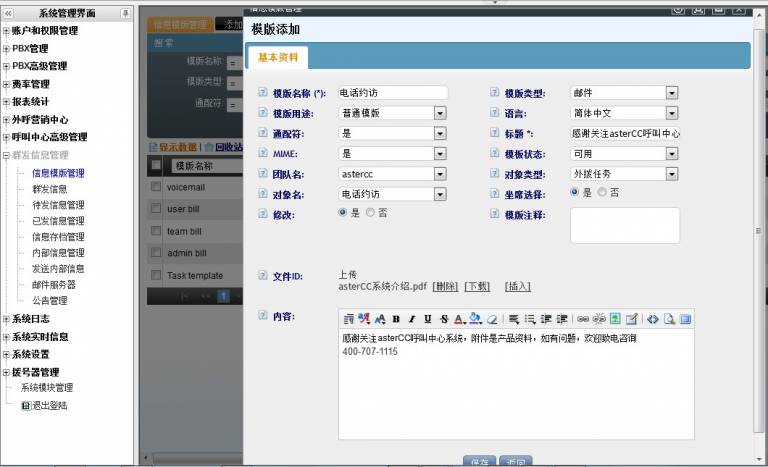Screen dimensions: 768x467
Task: Tick the checkbox beside the voicemail row
Action: point(155,187)
